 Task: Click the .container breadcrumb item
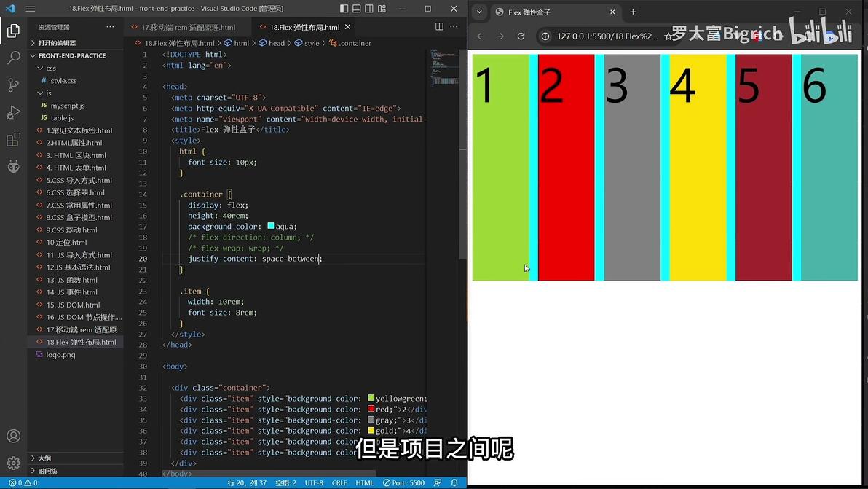[x=350, y=43]
